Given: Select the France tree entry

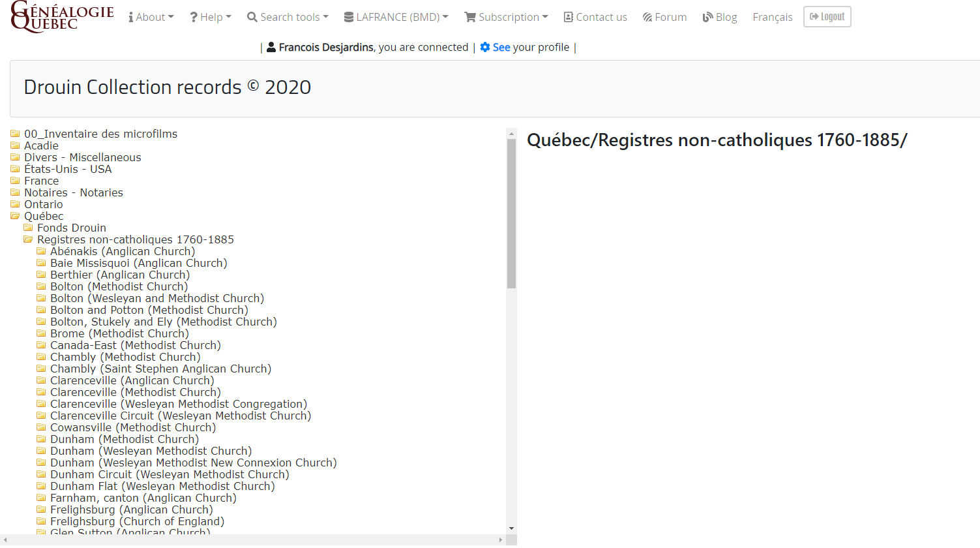Looking at the screenshot, I should [41, 181].
